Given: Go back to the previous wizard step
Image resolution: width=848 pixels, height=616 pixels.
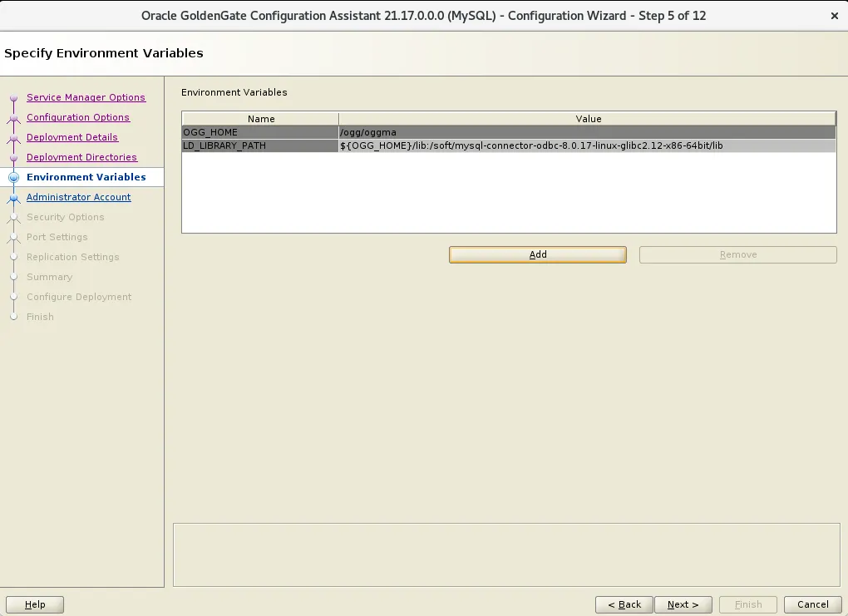Looking at the screenshot, I should [624, 604].
